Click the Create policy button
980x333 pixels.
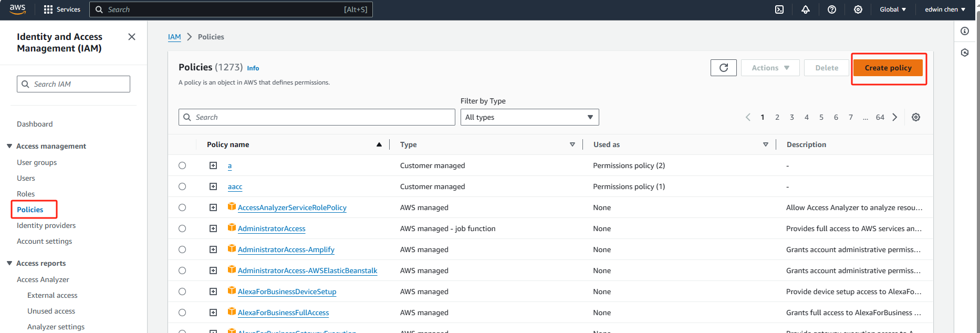[x=888, y=68]
